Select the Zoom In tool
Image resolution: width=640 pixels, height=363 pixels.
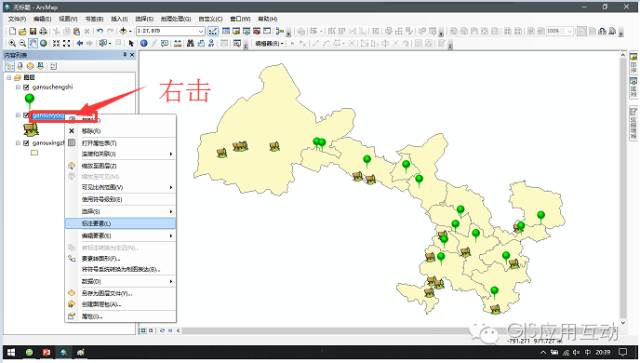click(x=13, y=43)
